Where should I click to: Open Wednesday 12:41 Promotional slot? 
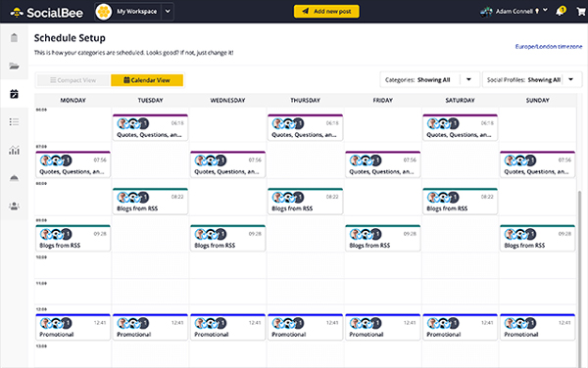click(x=227, y=327)
